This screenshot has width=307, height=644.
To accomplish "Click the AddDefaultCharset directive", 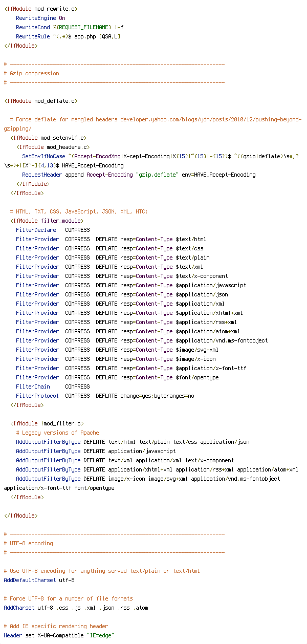I will [30, 580].
